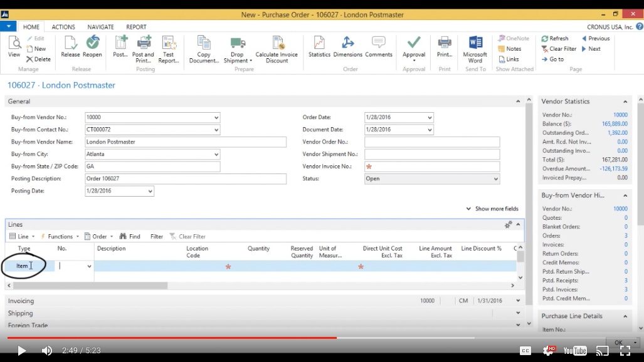Image resolution: width=644 pixels, height=362 pixels.
Task: Open Order Date dropdown
Action: (x=430, y=117)
